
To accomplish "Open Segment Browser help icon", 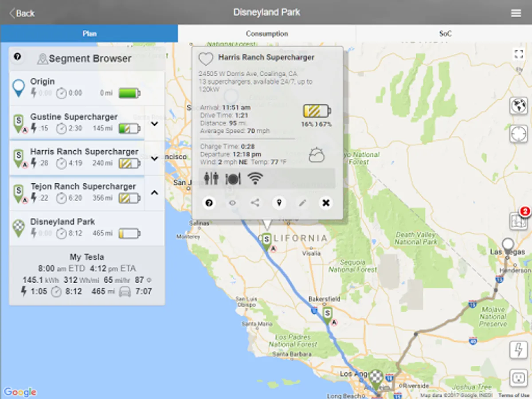I will click(17, 57).
